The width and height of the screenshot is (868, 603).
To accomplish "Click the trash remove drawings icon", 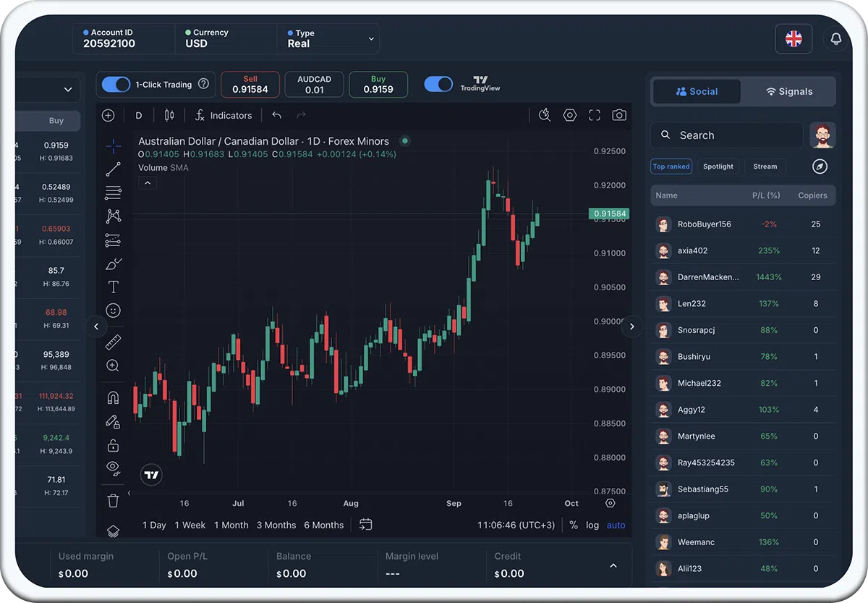I will (113, 500).
